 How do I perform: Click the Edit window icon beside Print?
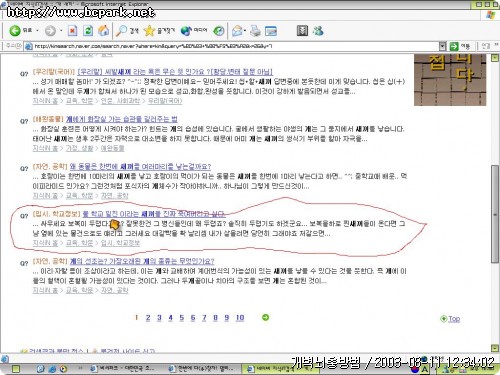(271, 31)
